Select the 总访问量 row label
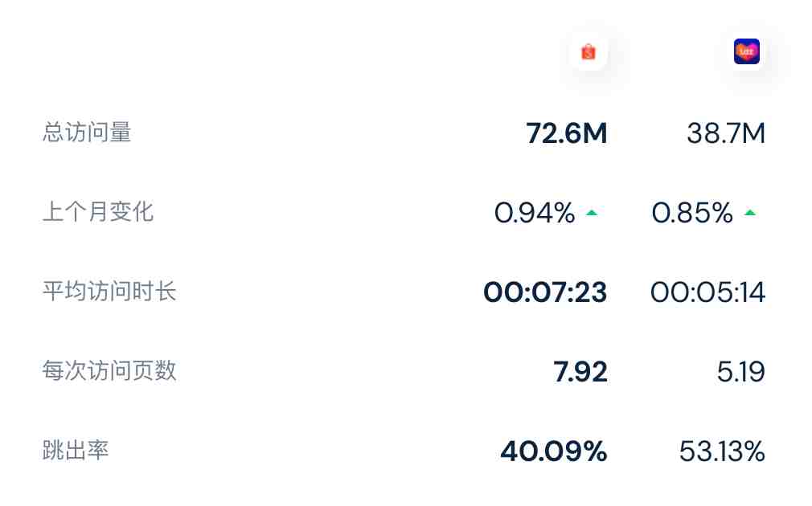This screenshot has width=812, height=506. pyautogui.click(x=87, y=133)
